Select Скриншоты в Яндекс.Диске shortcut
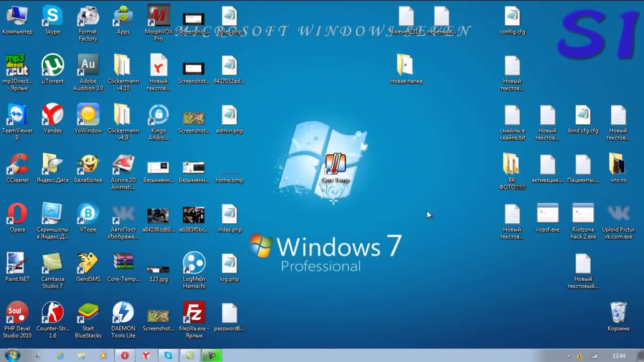 coord(53,221)
